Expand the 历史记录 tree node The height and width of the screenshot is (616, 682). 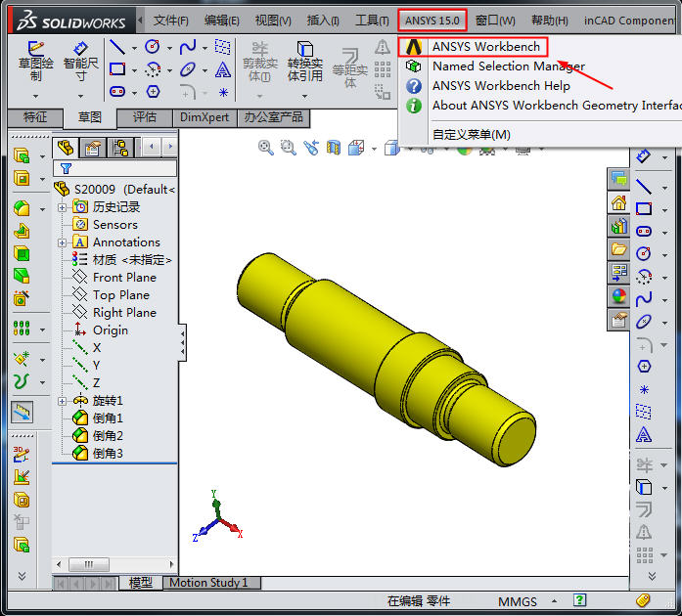[x=63, y=207]
